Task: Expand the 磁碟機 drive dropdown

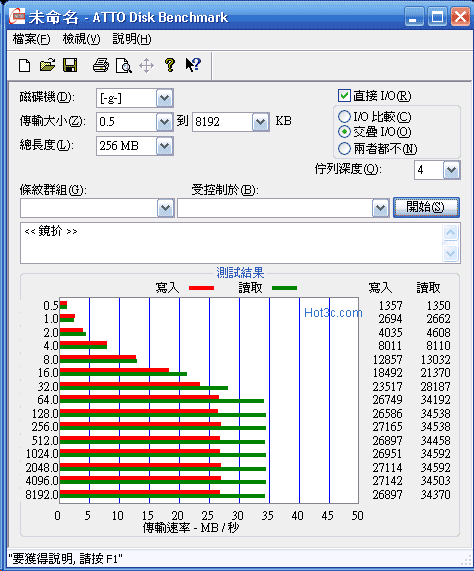Action: point(165,98)
